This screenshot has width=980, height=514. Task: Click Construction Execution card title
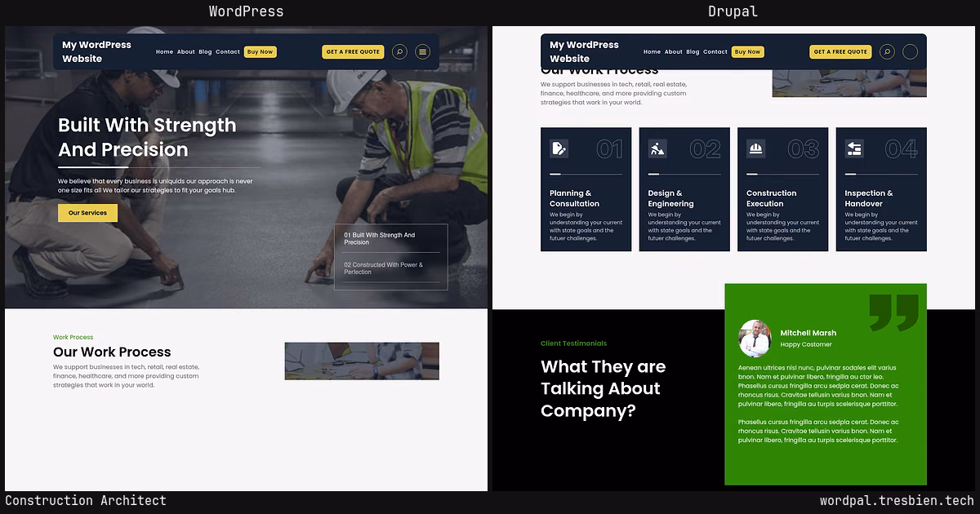[x=771, y=198]
